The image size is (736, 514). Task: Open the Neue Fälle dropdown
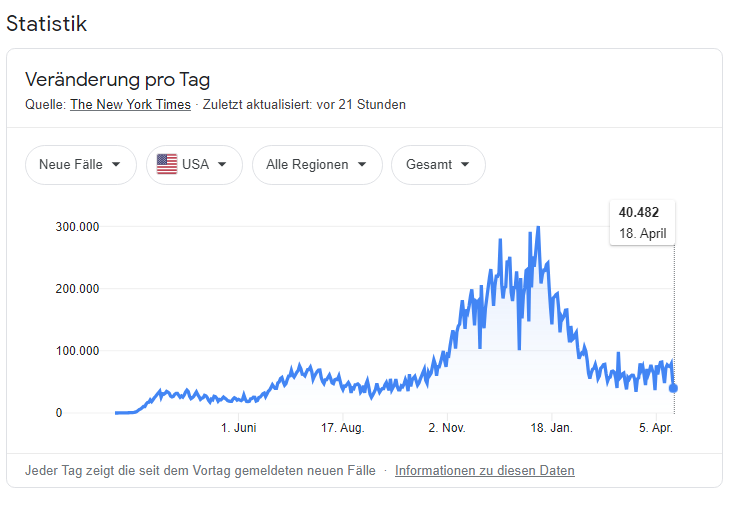tap(80, 165)
